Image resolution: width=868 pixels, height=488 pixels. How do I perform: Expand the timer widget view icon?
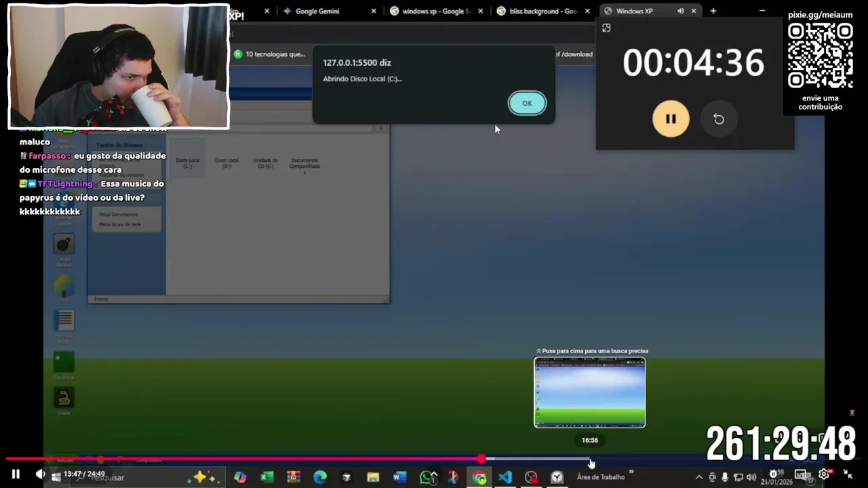[x=606, y=28]
